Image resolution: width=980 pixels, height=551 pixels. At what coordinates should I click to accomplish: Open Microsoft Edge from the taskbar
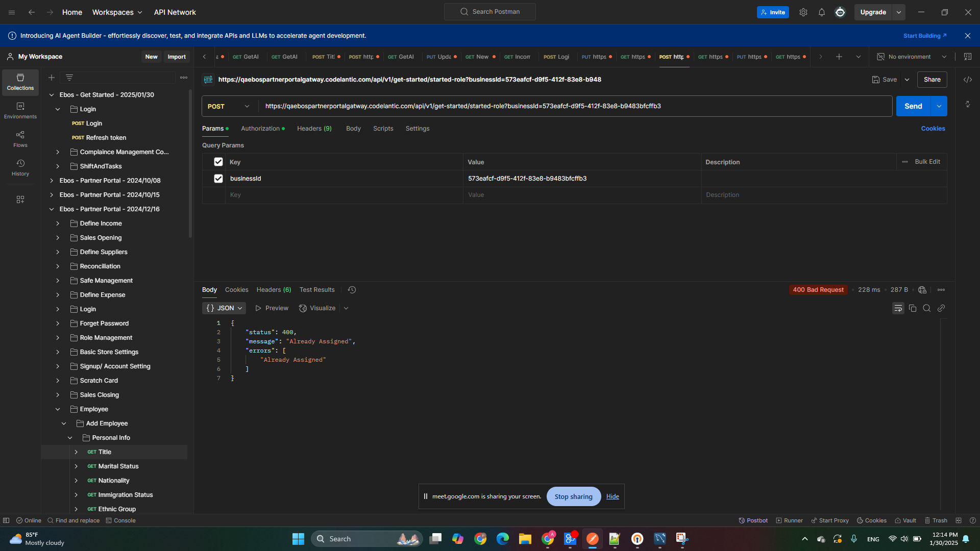coord(503,539)
